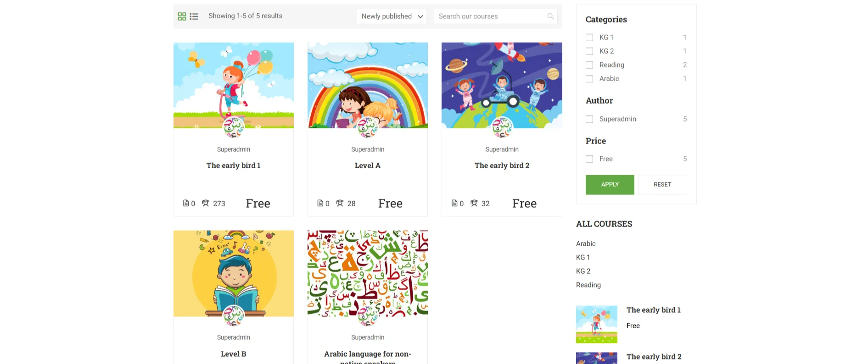Open the Level B course title
Viewport: 868px width, 364px height.
click(233, 354)
